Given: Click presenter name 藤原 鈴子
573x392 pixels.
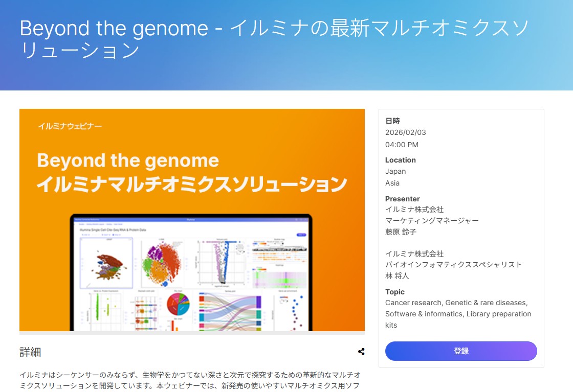Looking at the screenshot, I should 401,232.
